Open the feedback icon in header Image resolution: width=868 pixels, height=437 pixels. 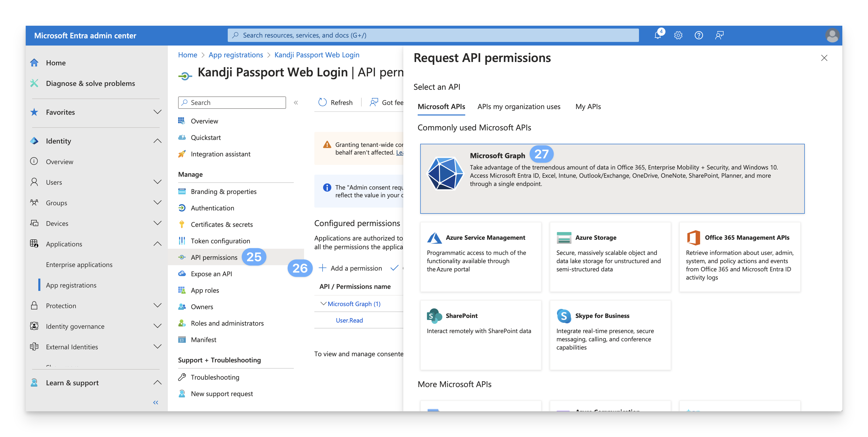click(719, 35)
